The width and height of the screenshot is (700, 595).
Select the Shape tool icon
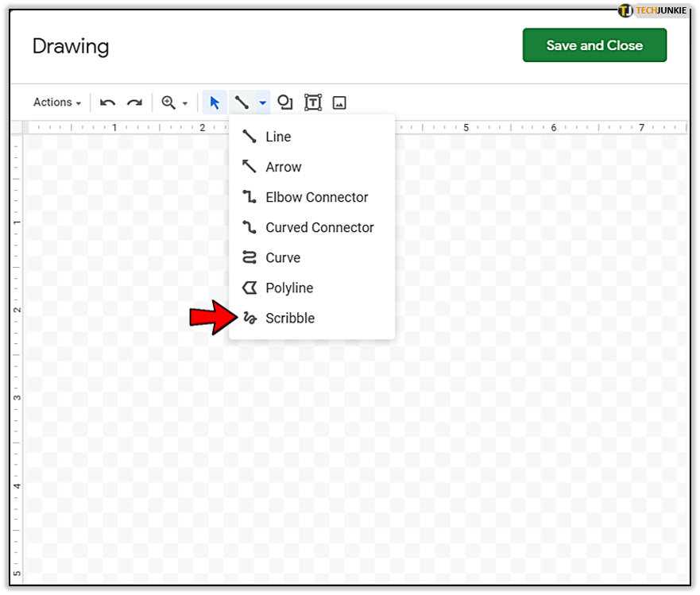point(285,102)
